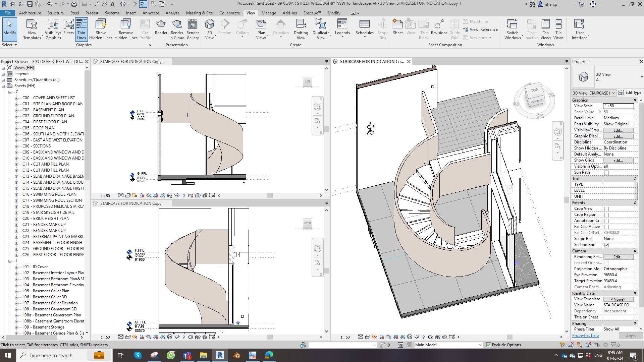Enable the Crop View checkbox
The width and height of the screenshot is (644, 362).
pyautogui.click(x=606, y=209)
